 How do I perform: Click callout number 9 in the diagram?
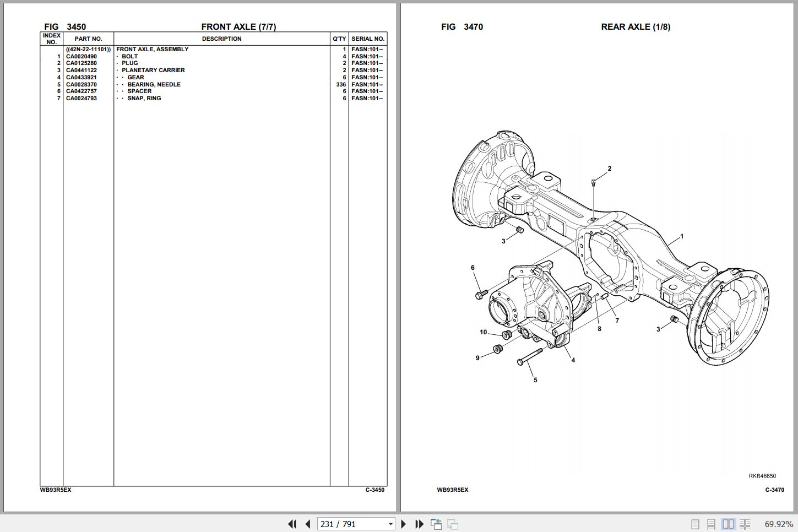477,358
